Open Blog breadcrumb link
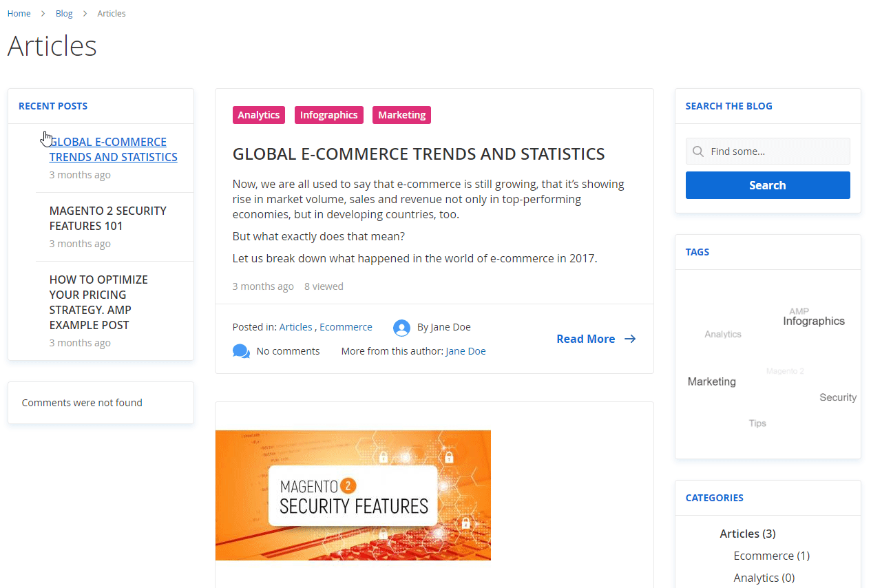Screen dimensions: 871x588 coord(64,14)
